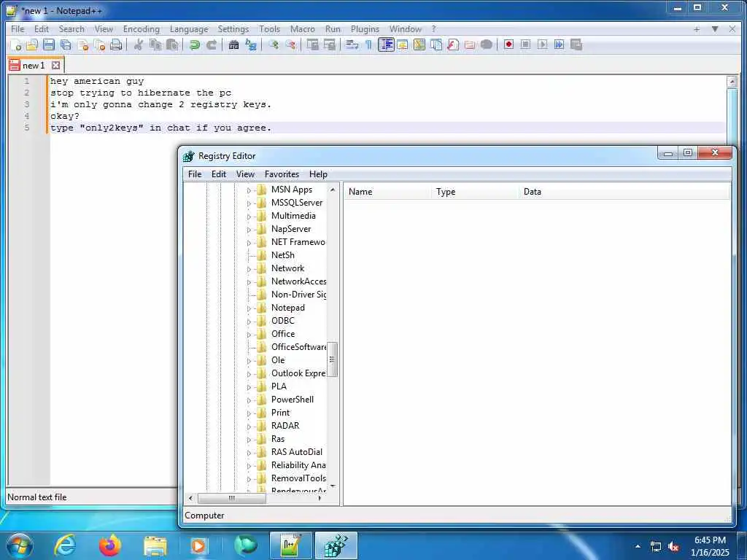This screenshot has width=747, height=560.
Task: Expand the RADAR key arrow
Action: tap(249, 427)
